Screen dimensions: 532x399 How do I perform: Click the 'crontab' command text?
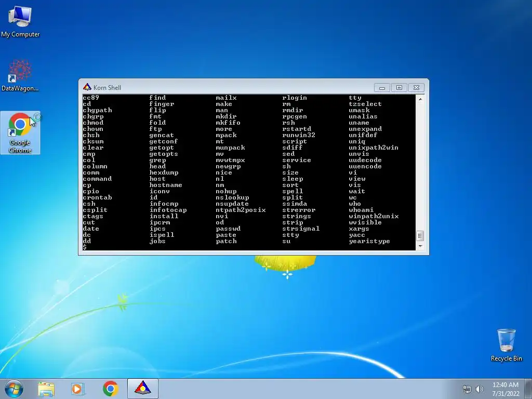point(97,197)
